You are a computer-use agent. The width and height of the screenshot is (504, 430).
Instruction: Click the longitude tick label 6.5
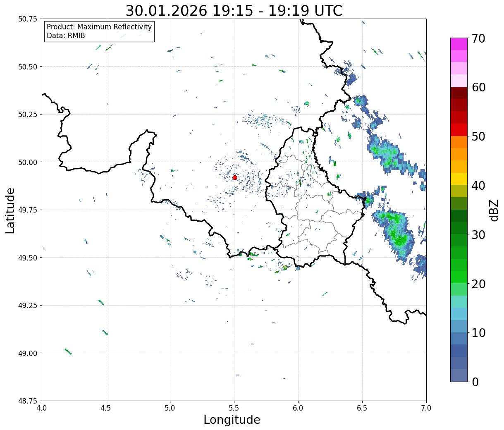pyautogui.click(x=362, y=408)
